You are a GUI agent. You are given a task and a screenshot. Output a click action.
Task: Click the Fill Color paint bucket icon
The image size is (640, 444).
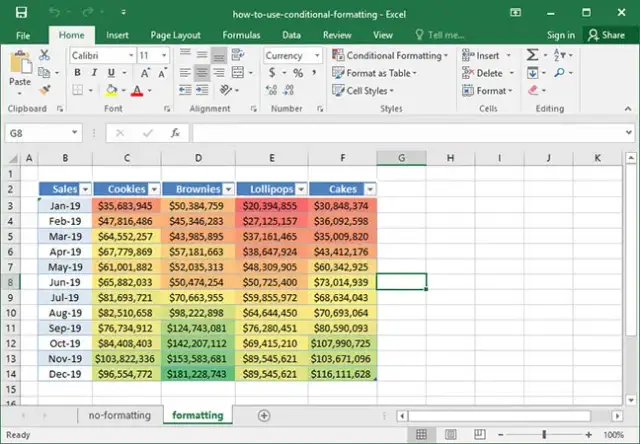click(x=112, y=91)
